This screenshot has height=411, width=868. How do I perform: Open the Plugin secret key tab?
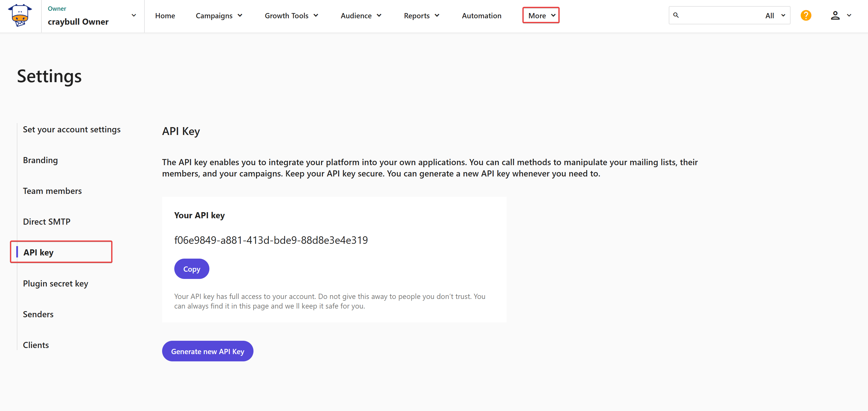point(55,283)
